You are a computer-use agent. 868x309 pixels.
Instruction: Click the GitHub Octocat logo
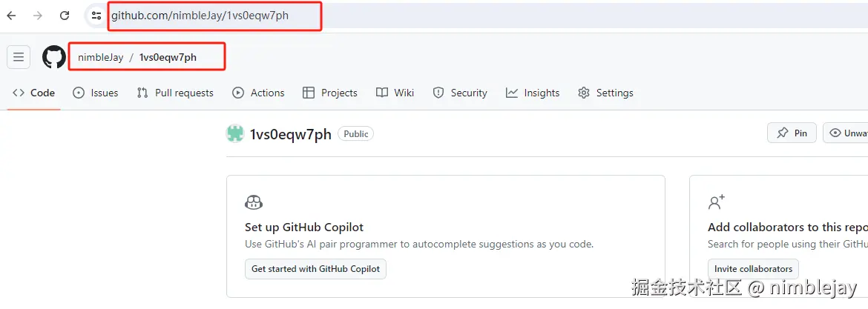point(53,57)
